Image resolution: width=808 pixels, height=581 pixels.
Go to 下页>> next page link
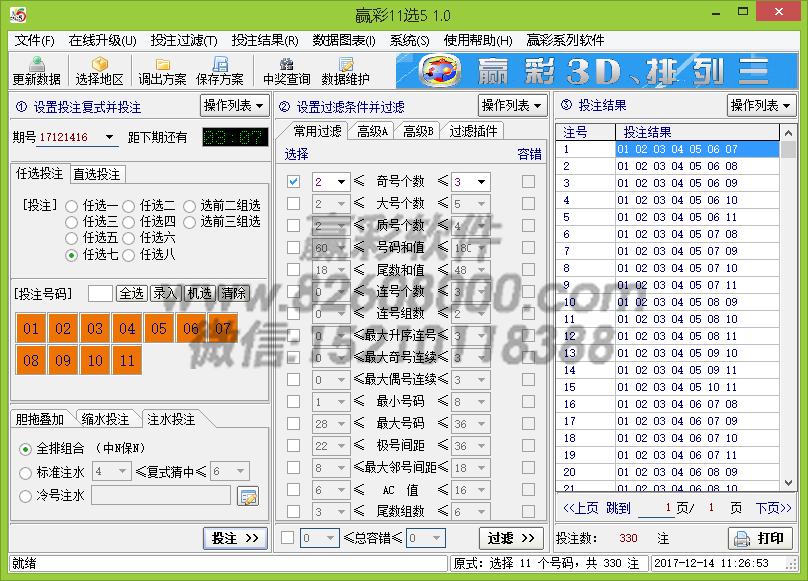coord(773,508)
